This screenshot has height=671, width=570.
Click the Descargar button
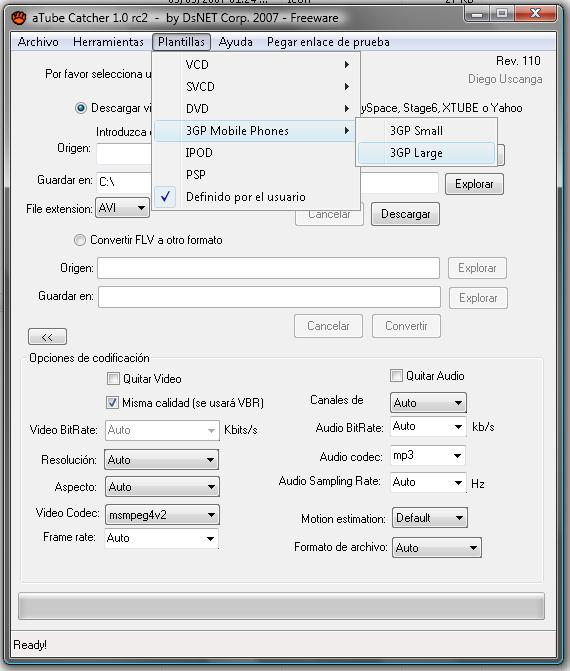tap(405, 214)
